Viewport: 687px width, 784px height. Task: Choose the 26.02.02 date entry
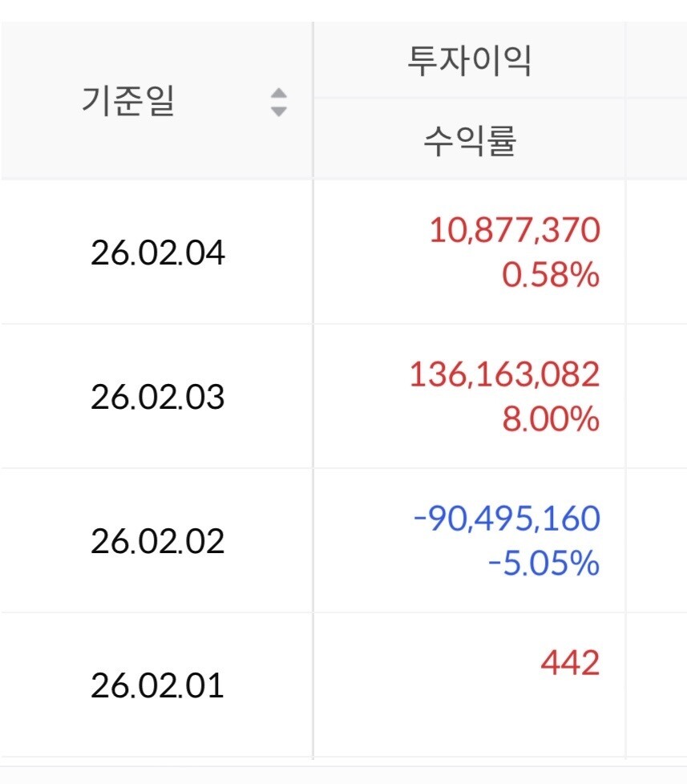click(x=158, y=542)
